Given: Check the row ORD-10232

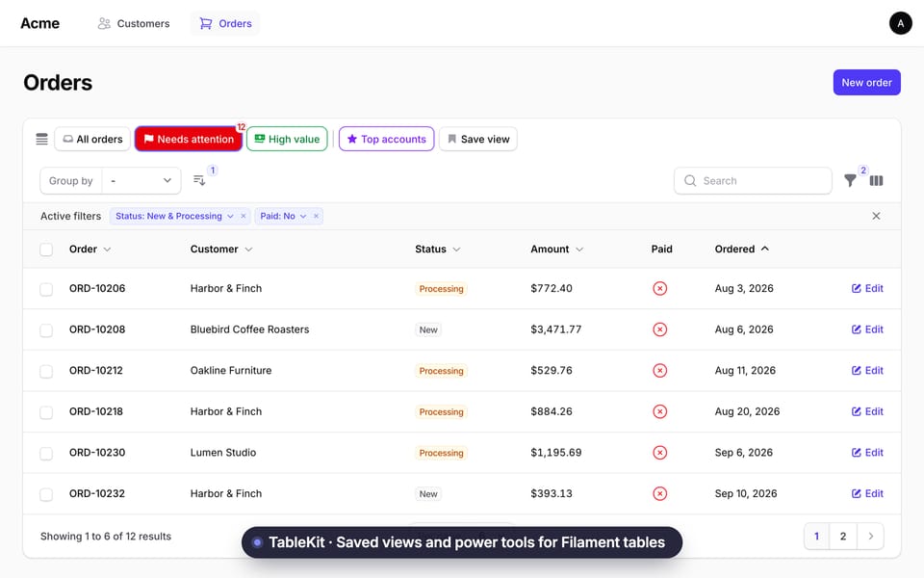Looking at the screenshot, I should click(46, 494).
